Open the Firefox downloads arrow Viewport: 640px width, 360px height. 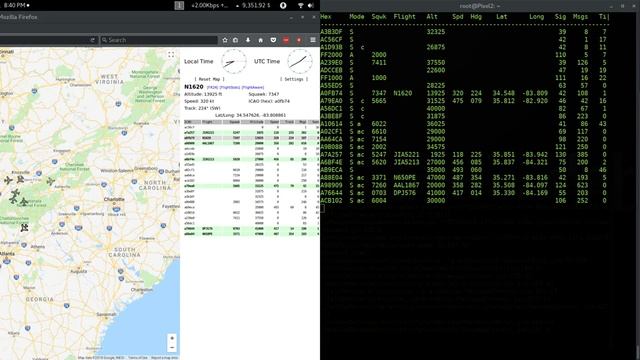248,40
